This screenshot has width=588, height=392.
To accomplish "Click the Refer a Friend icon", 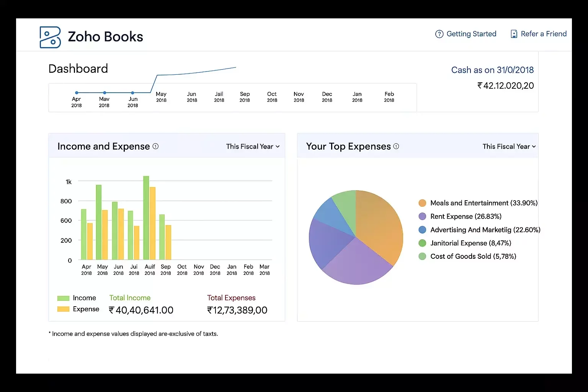I will tap(514, 34).
